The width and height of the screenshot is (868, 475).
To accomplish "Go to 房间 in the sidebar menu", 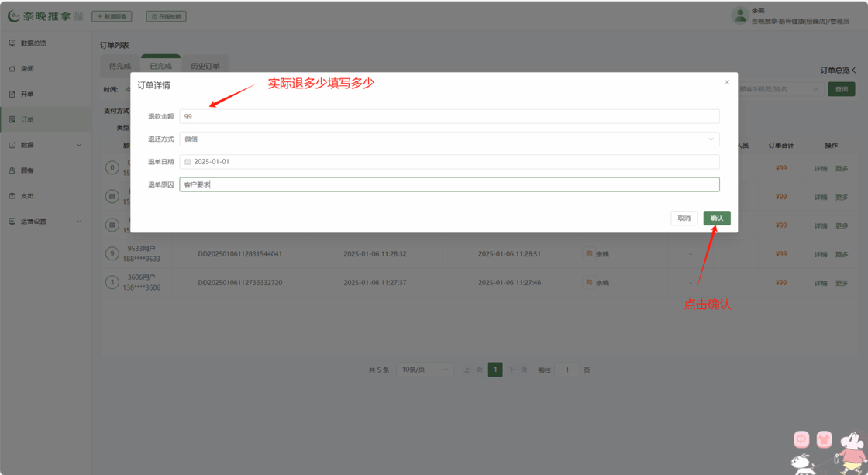I will tap(27, 69).
